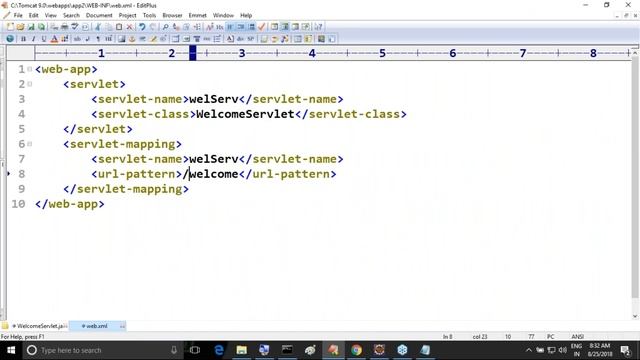
Task: Click the 'ANSI' encoding status entry
Action: click(578, 337)
